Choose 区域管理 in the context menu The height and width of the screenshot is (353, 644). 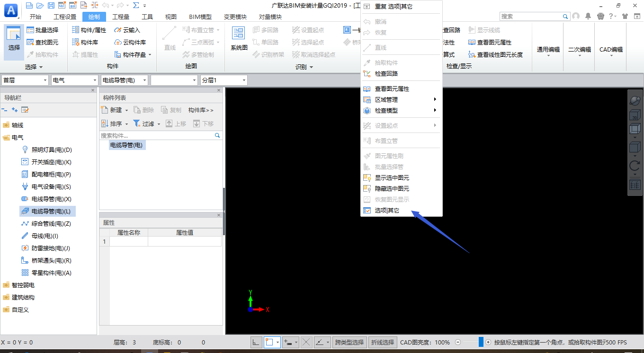tap(402, 99)
